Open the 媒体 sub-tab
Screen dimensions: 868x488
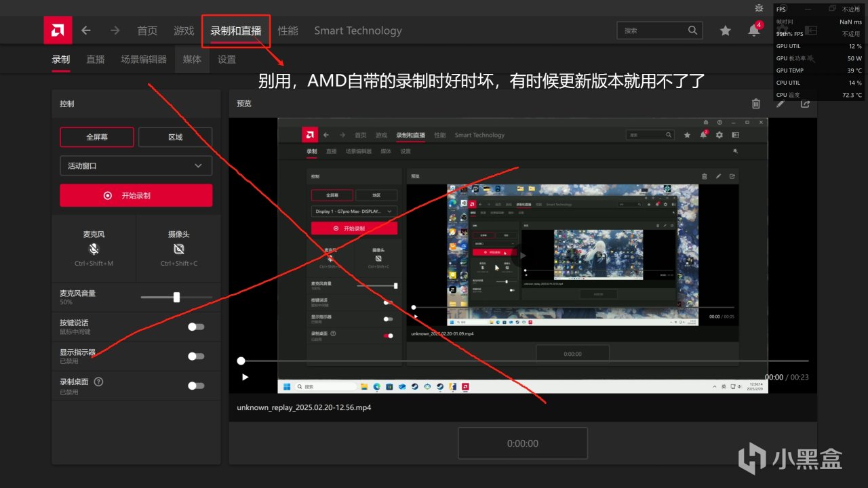point(192,59)
